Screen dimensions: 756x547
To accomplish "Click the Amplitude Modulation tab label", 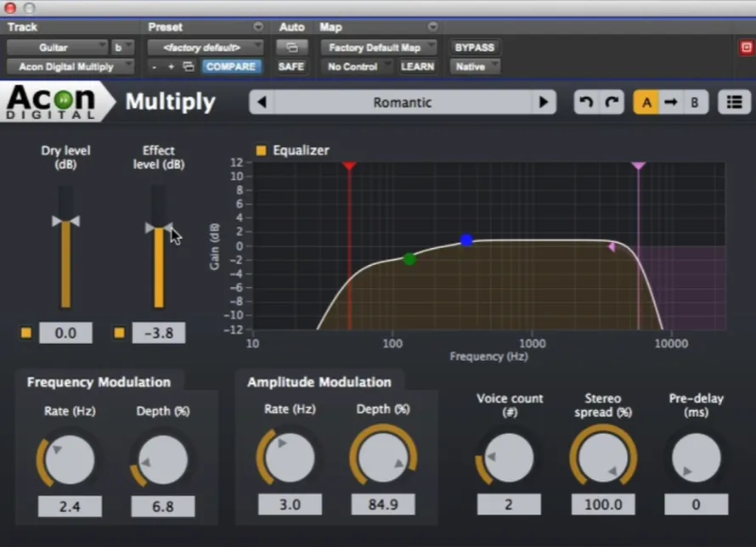I will [x=319, y=382].
